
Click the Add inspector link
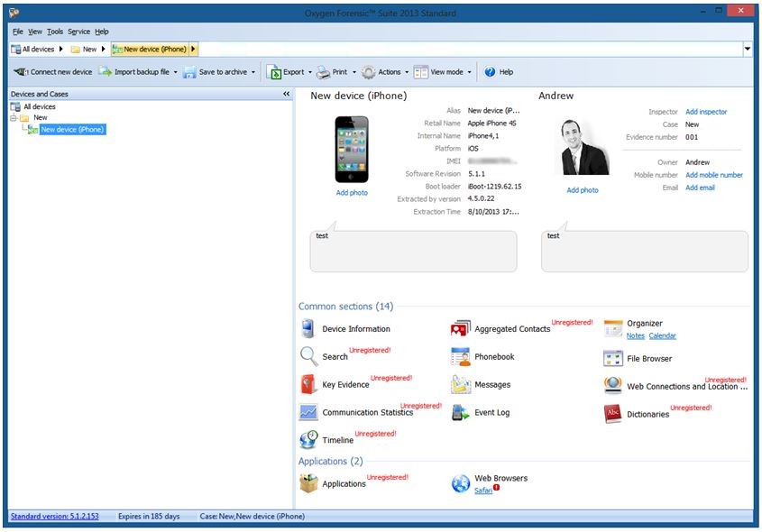[706, 112]
